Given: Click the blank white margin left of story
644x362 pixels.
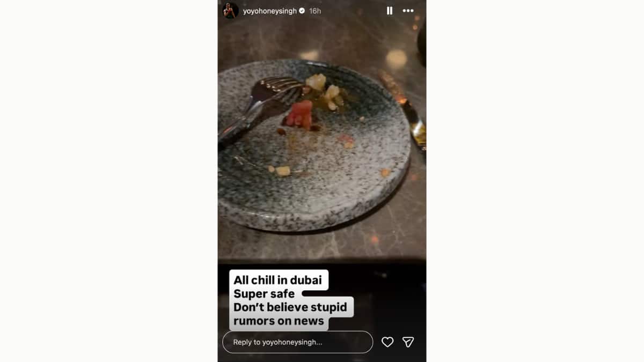Looking at the screenshot, I should coord(108,181).
